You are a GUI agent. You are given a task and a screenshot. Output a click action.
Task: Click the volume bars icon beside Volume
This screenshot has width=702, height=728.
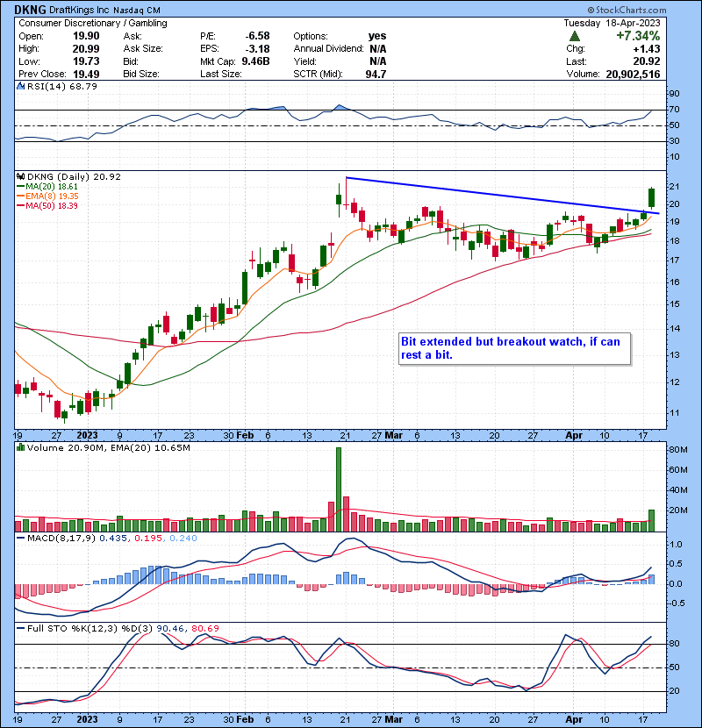pos(20,447)
